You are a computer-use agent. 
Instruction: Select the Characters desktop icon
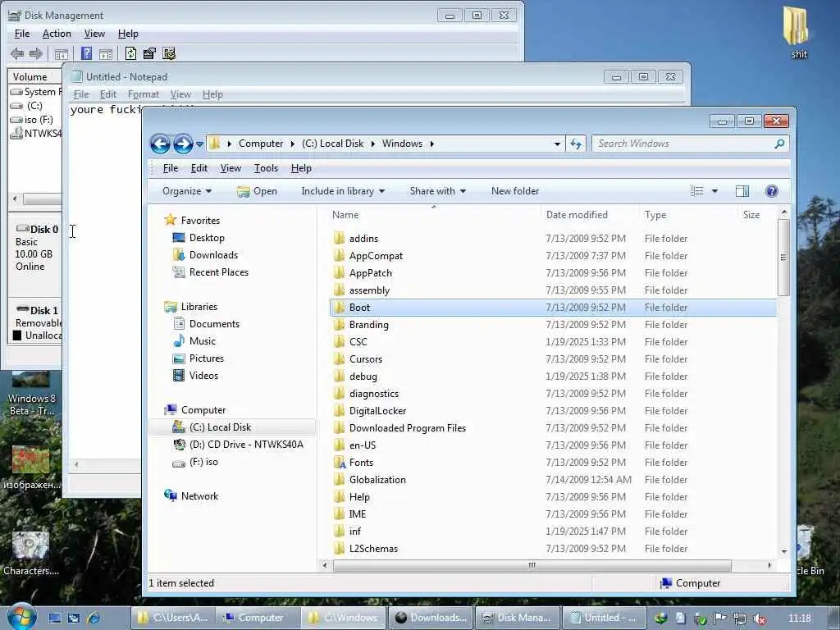[x=31, y=553]
